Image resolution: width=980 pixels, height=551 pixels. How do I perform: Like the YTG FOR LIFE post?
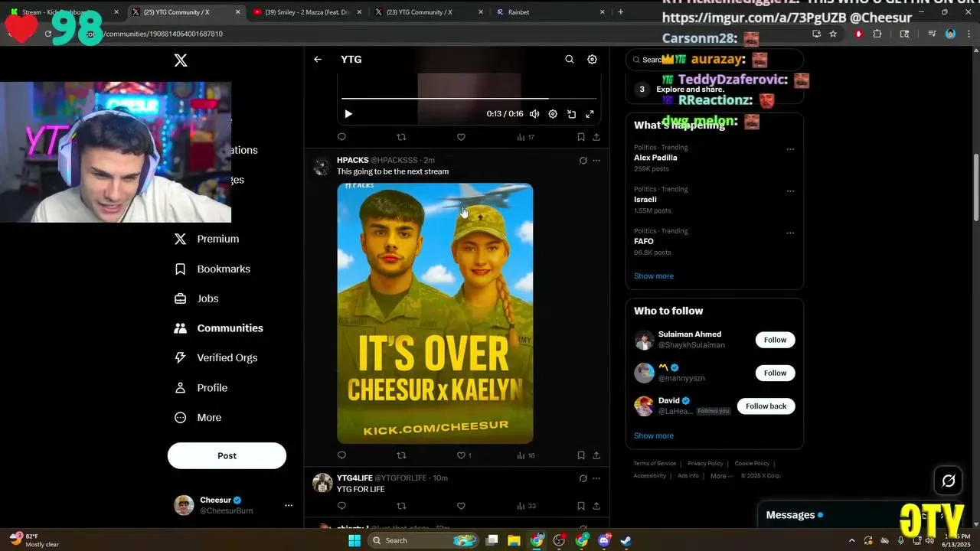click(461, 506)
